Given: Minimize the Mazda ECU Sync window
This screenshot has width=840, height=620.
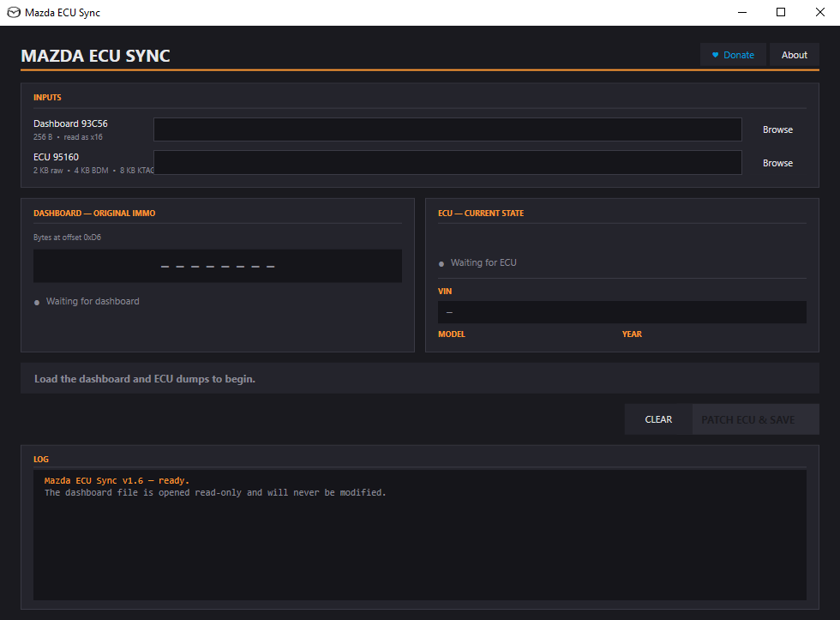Looking at the screenshot, I should (x=742, y=12).
